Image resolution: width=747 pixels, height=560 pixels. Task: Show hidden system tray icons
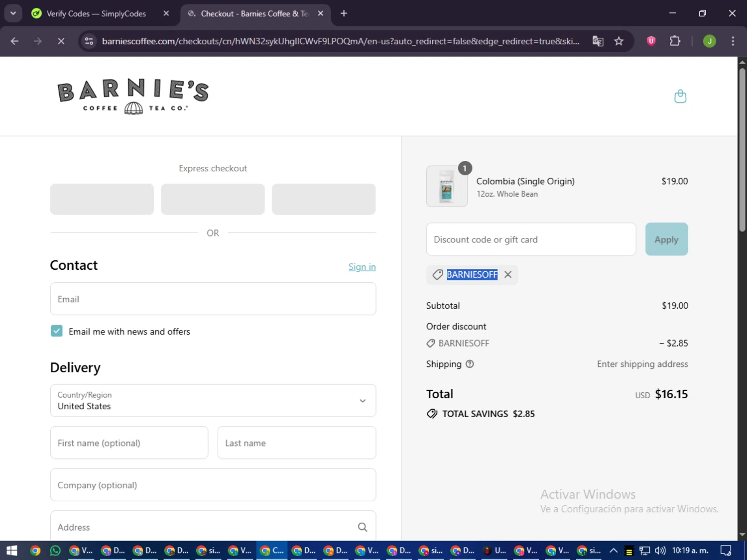614,551
